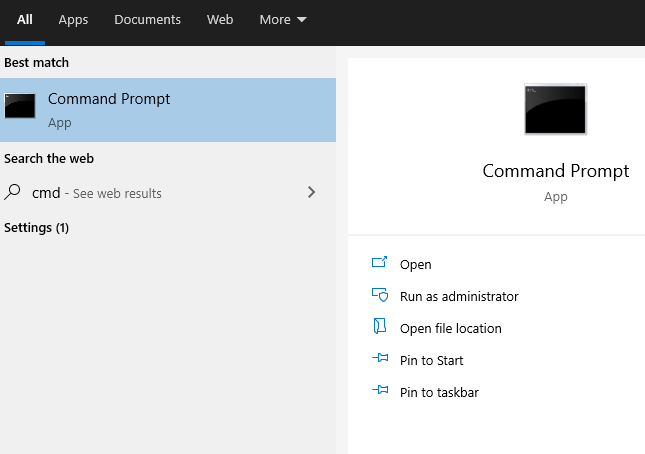The height and width of the screenshot is (454, 645).
Task: Click the Command Prompt title in preview pane
Action: [x=555, y=171]
